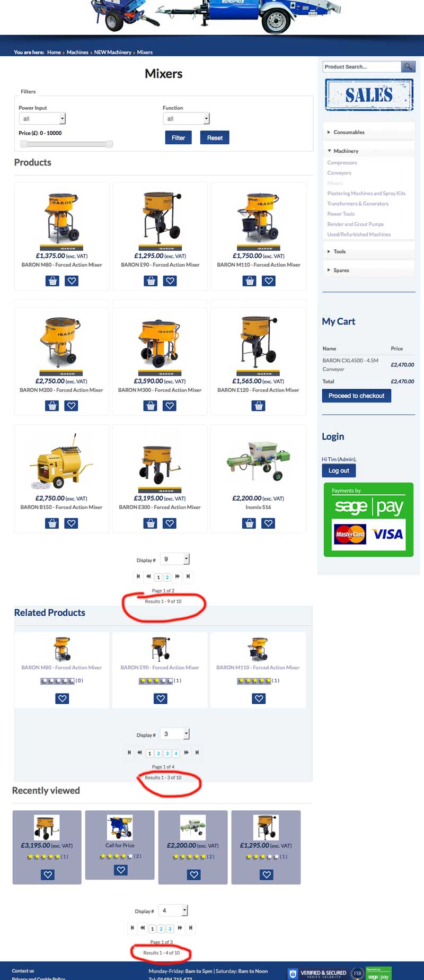Add BARON E120 mixer to cart
424x980 pixels.
[259, 406]
